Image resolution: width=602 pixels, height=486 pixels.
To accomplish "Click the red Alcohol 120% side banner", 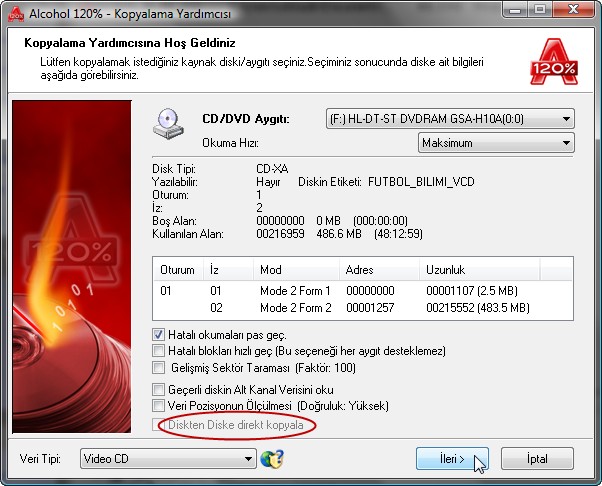I will pos(71,266).
